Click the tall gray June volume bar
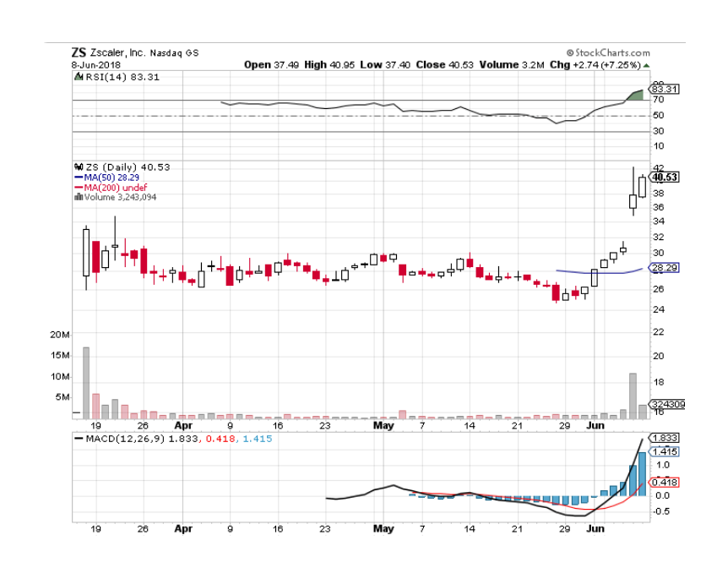 [x=633, y=396]
